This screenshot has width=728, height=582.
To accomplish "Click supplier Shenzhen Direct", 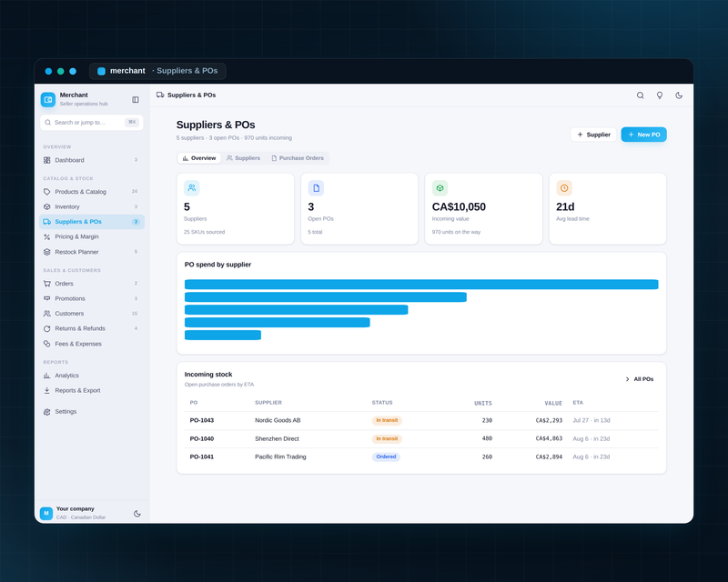I will click(277, 438).
